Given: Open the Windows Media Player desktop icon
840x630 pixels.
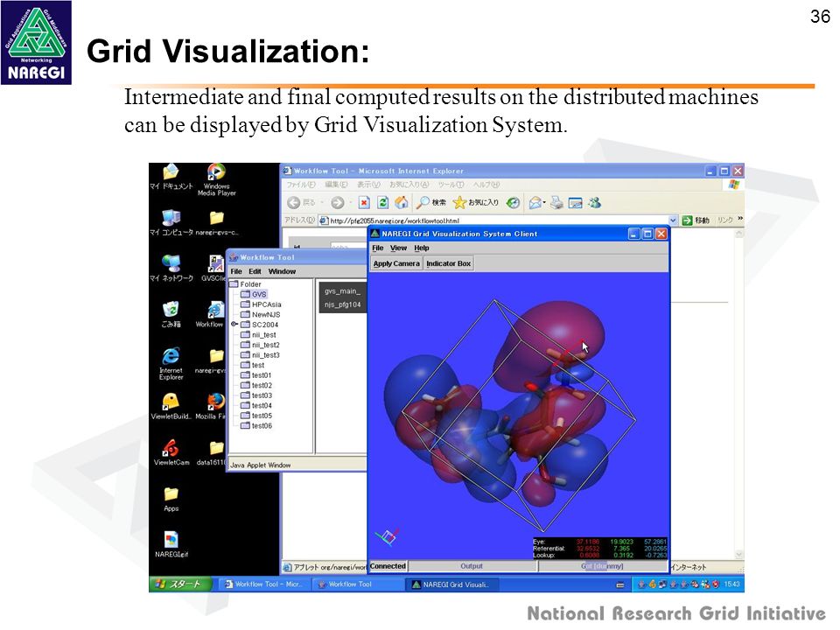Looking at the screenshot, I should point(216,179).
